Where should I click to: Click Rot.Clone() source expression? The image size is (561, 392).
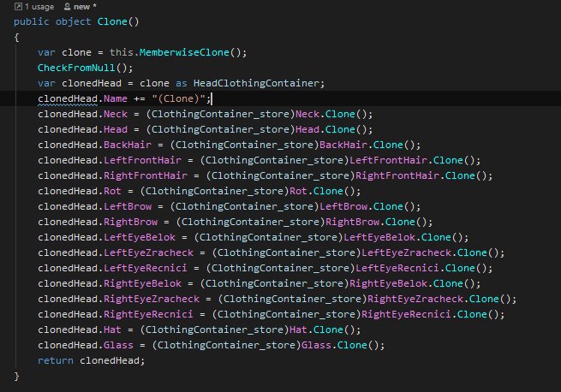click(322, 191)
